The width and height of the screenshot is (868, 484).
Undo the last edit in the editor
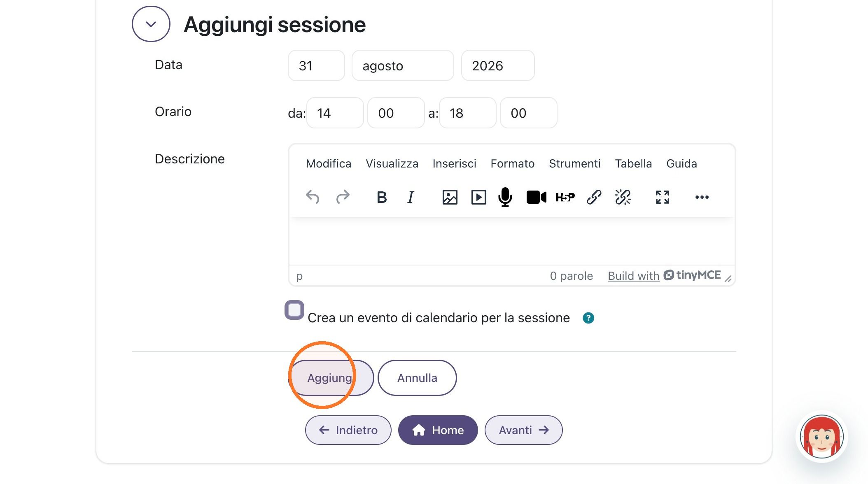(313, 197)
